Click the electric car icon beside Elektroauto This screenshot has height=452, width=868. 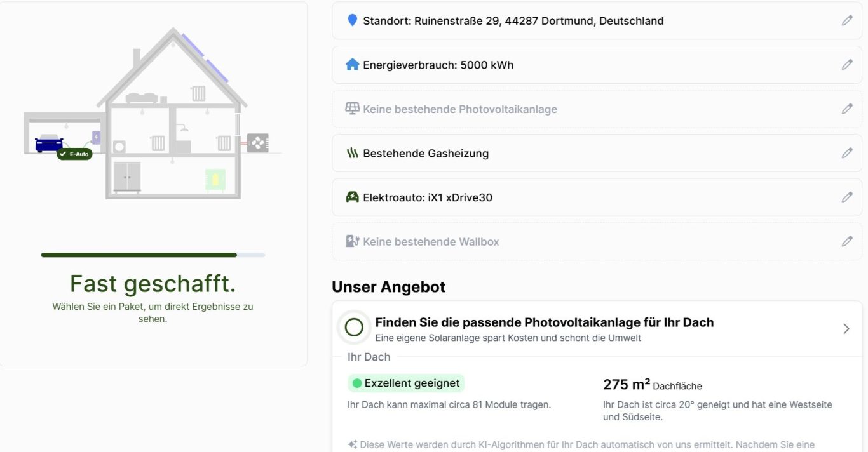coord(352,197)
